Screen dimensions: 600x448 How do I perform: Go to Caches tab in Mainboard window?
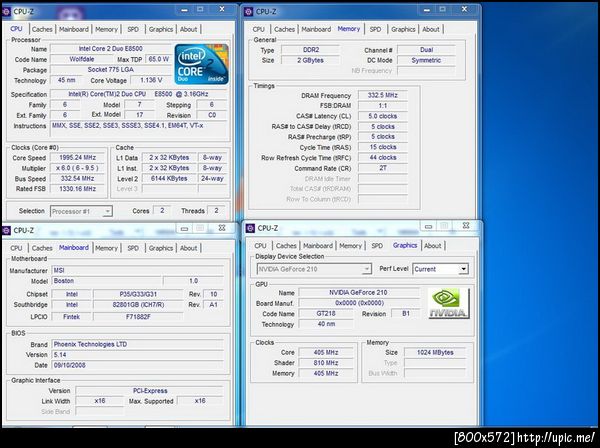(42, 248)
